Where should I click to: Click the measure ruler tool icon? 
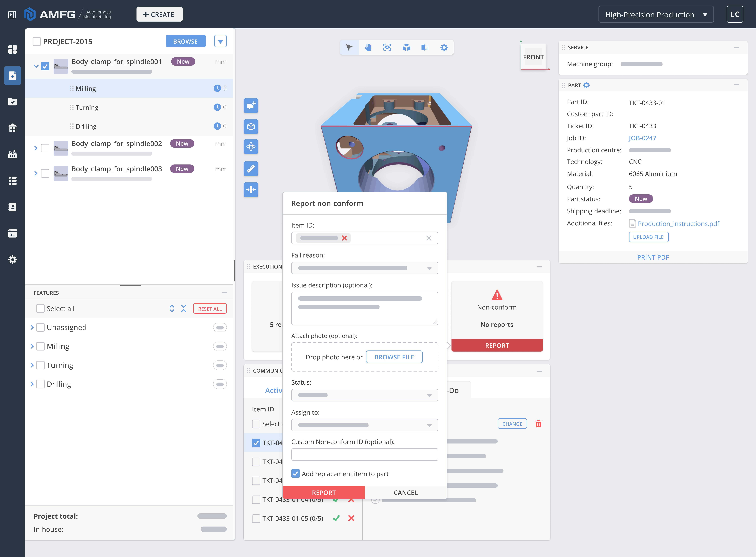tap(251, 168)
